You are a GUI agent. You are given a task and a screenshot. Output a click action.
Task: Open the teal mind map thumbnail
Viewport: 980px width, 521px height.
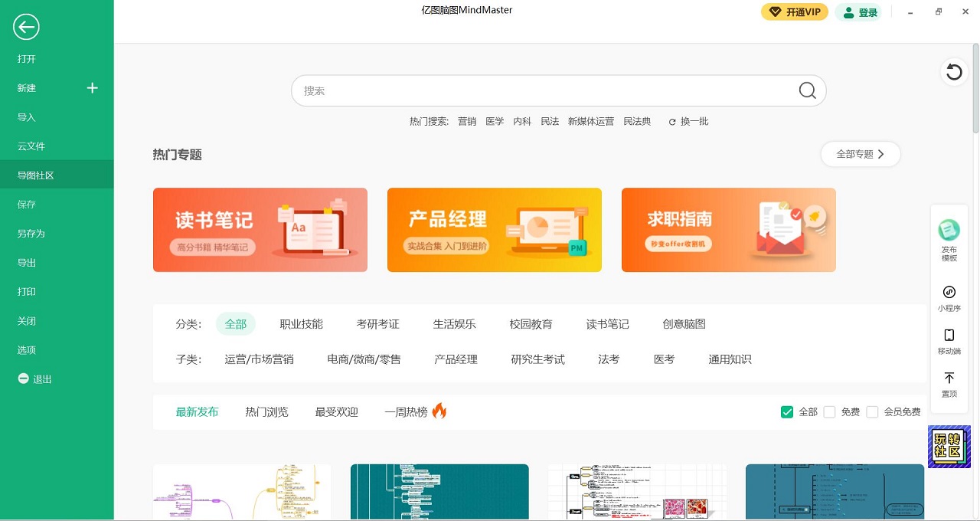tap(439, 492)
